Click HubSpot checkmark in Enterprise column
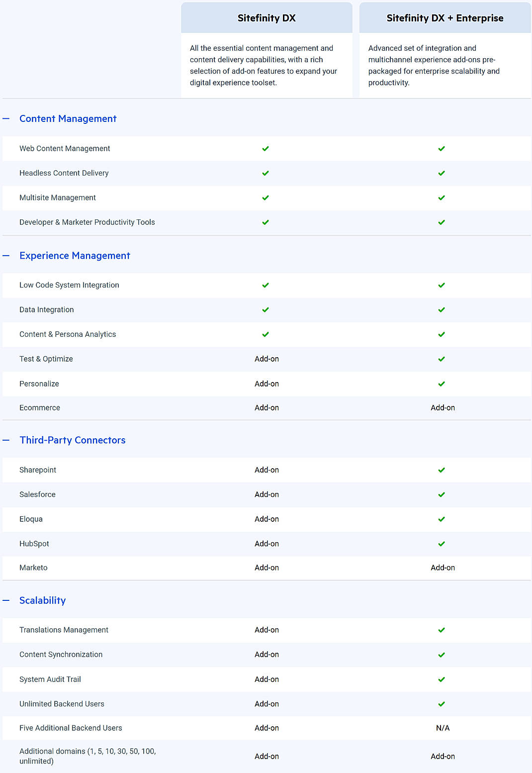This screenshot has height=773, width=532. tap(442, 544)
